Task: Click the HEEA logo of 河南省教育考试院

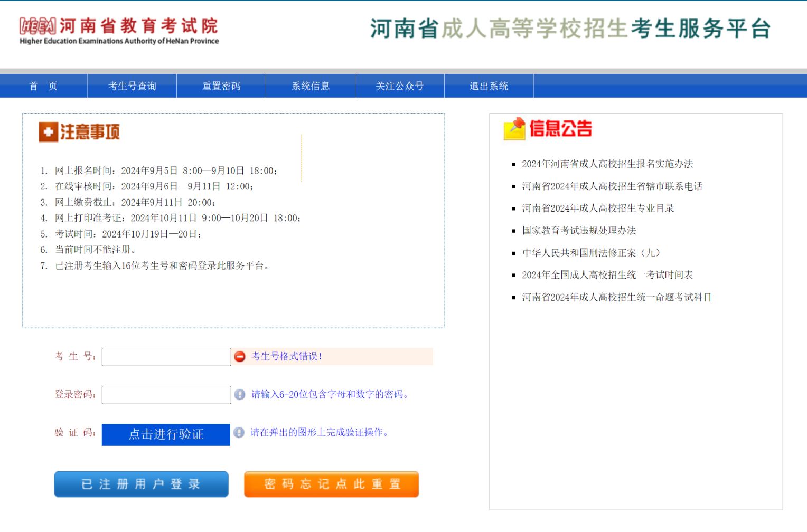Action: (x=37, y=26)
